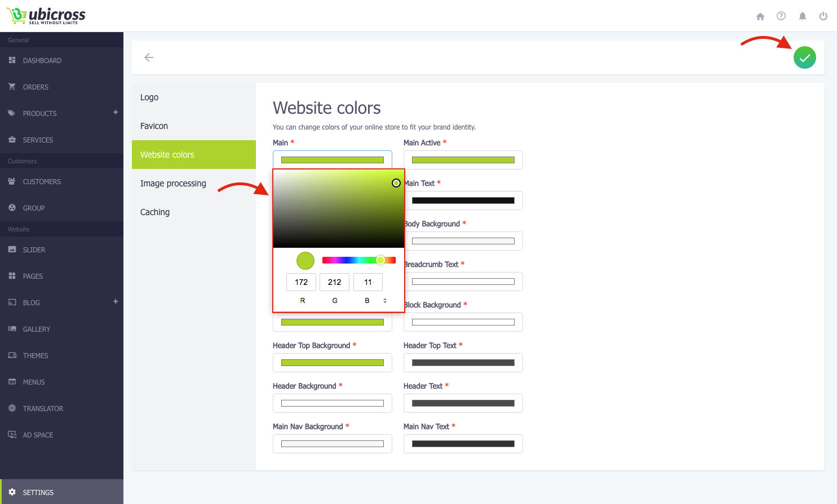Adjust the hue slider handle
The image size is (837, 504).
[x=380, y=260]
